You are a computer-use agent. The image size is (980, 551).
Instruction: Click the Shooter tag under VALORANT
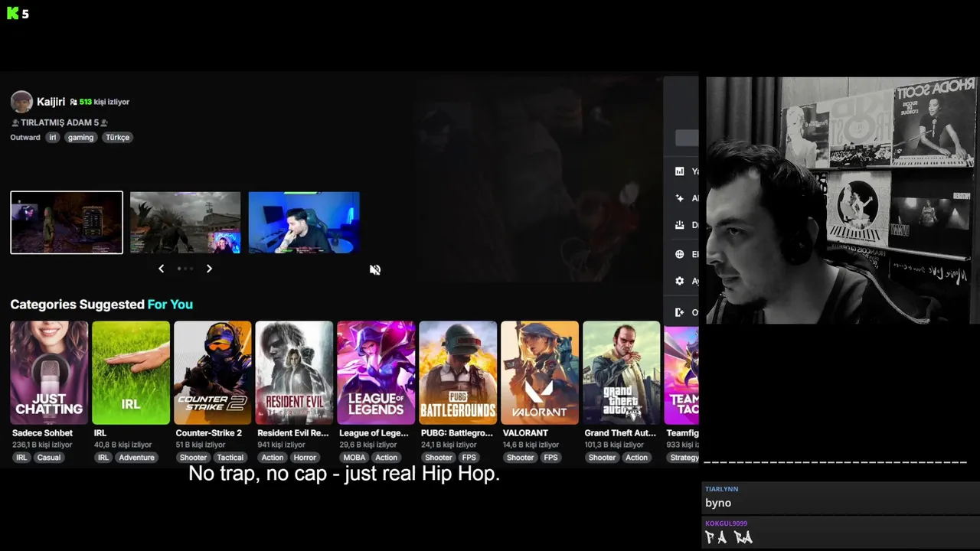click(520, 458)
